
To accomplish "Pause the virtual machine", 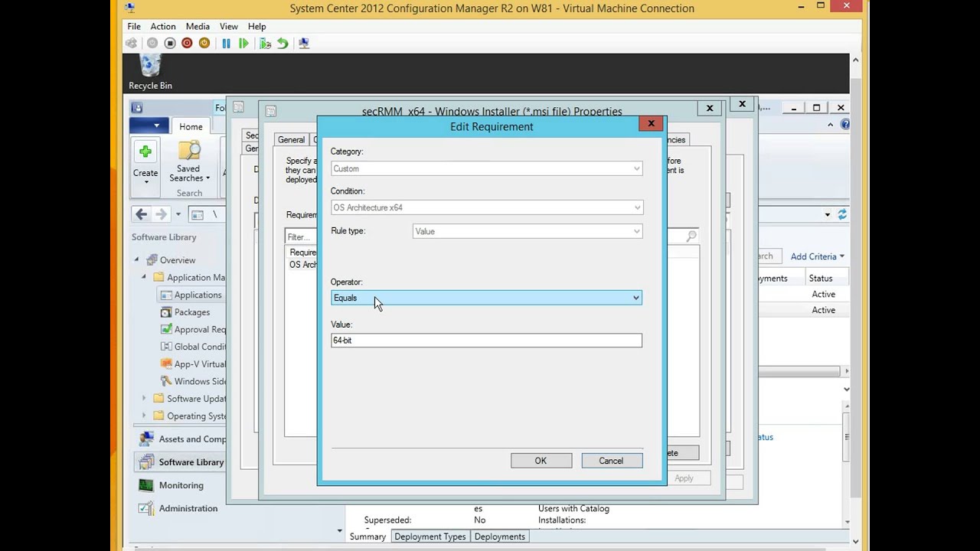I will 227,44.
